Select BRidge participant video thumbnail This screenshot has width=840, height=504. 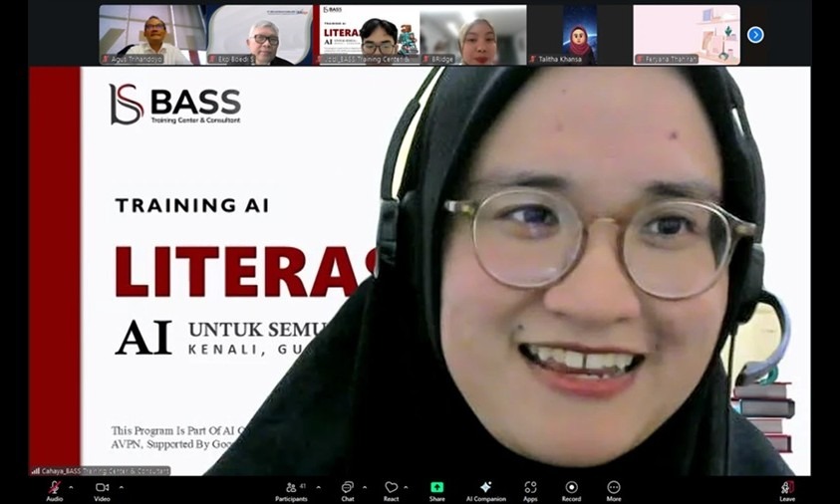pos(472,34)
